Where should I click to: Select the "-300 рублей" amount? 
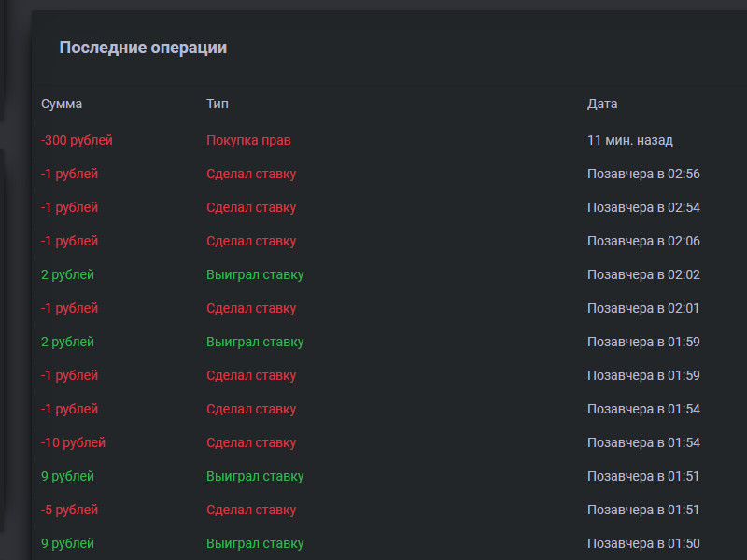click(x=77, y=140)
